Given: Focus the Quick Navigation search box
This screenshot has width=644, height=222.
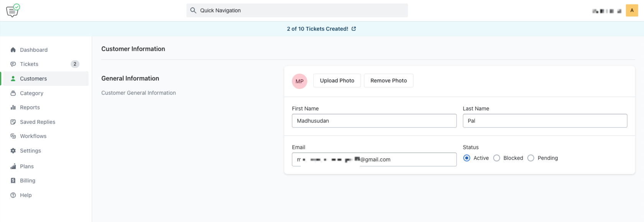Looking at the screenshot, I should [x=297, y=10].
